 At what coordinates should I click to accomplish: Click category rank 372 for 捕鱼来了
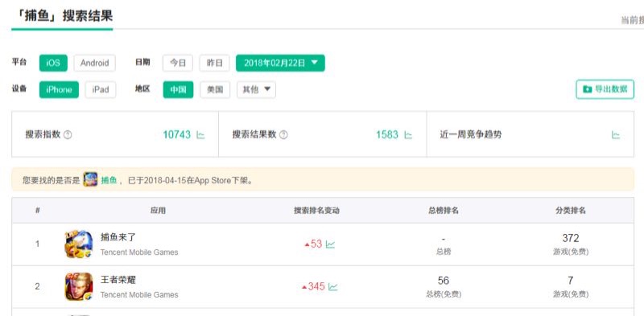571,238
